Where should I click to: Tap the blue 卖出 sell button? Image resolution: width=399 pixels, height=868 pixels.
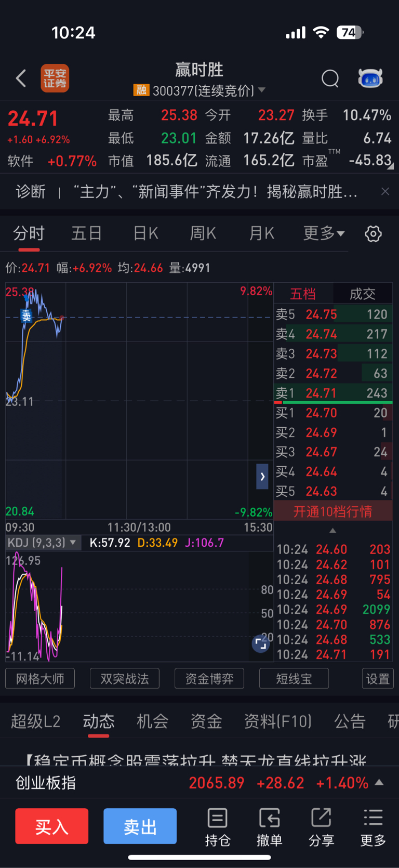(x=140, y=826)
